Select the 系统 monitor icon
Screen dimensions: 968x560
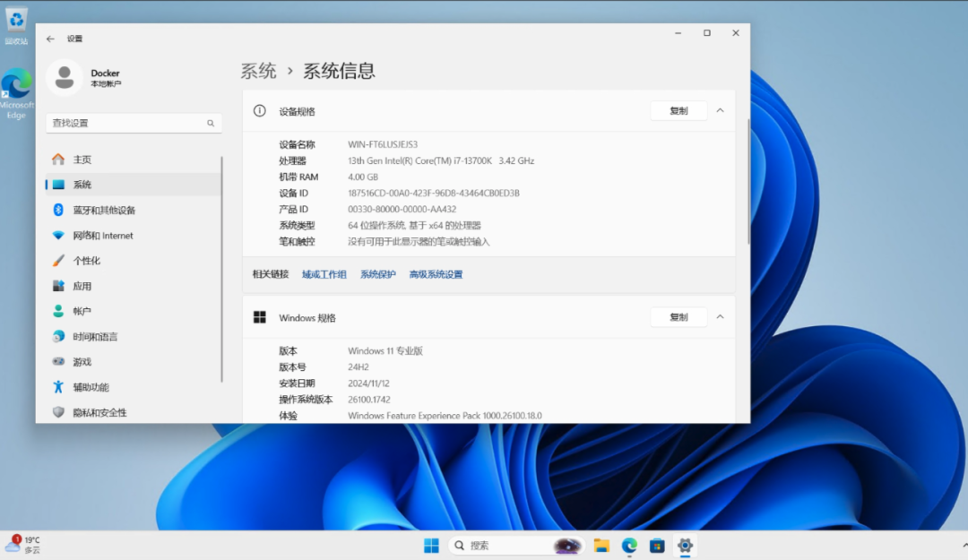pos(58,185)
